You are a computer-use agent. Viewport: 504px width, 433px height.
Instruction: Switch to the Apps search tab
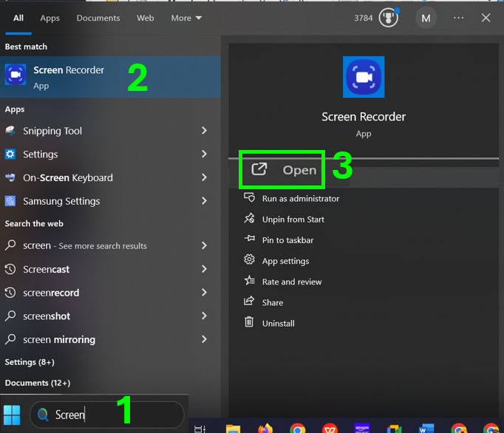point(50,18)
